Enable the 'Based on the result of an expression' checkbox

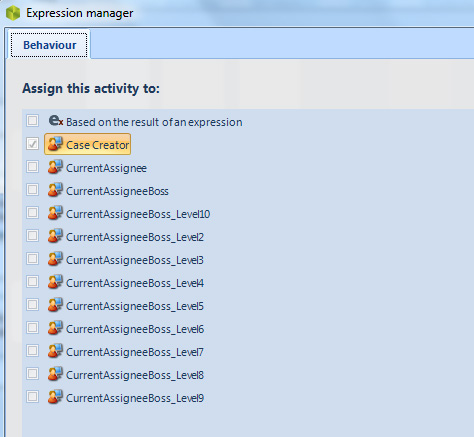[x=32, y=121]
